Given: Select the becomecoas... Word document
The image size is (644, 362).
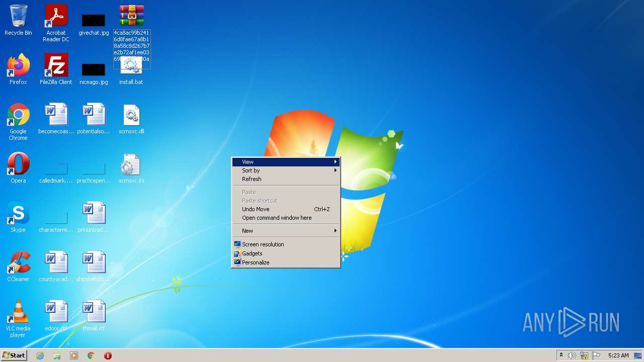Looking at the screenshot, I should click(56, 119).
